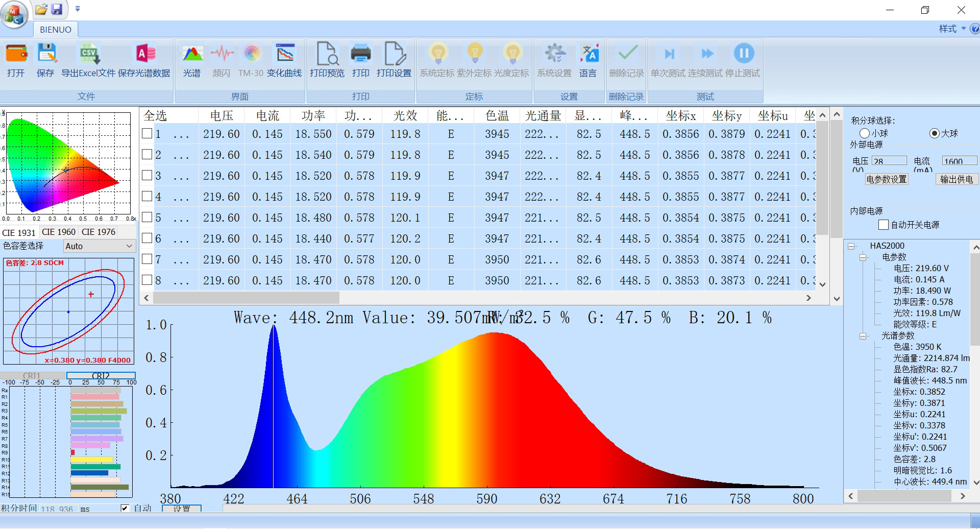Open the 色容差选择 Auto dropdown

tap(99, 246)
